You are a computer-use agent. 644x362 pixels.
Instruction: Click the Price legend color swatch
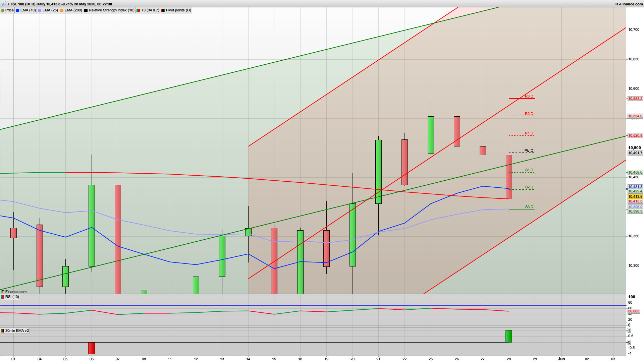(3, 10)
